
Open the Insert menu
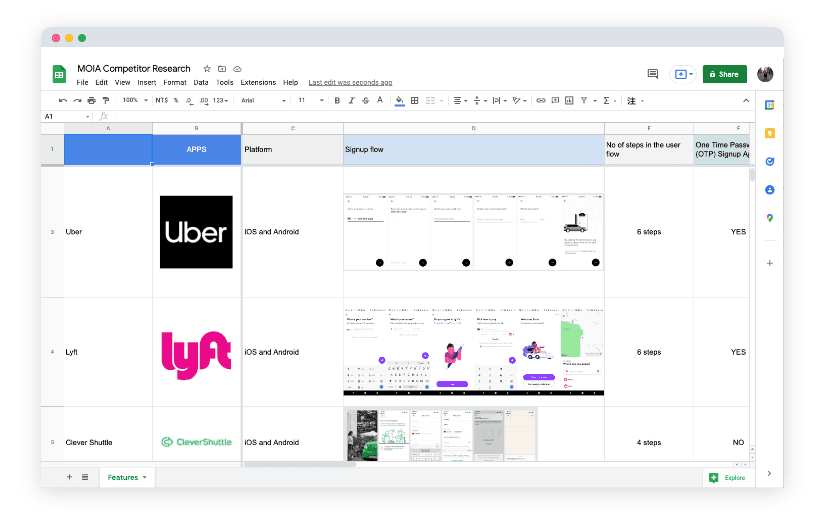click(x=147, y=83)
